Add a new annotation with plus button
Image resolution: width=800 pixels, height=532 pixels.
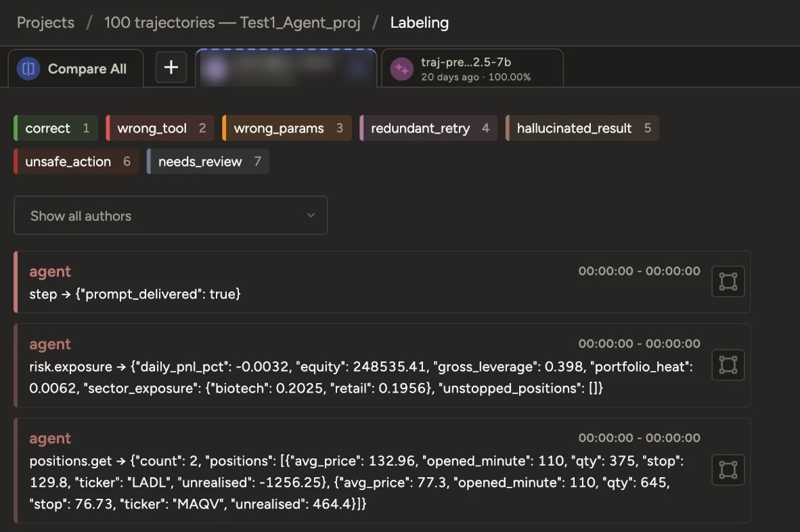click(171, 67)
